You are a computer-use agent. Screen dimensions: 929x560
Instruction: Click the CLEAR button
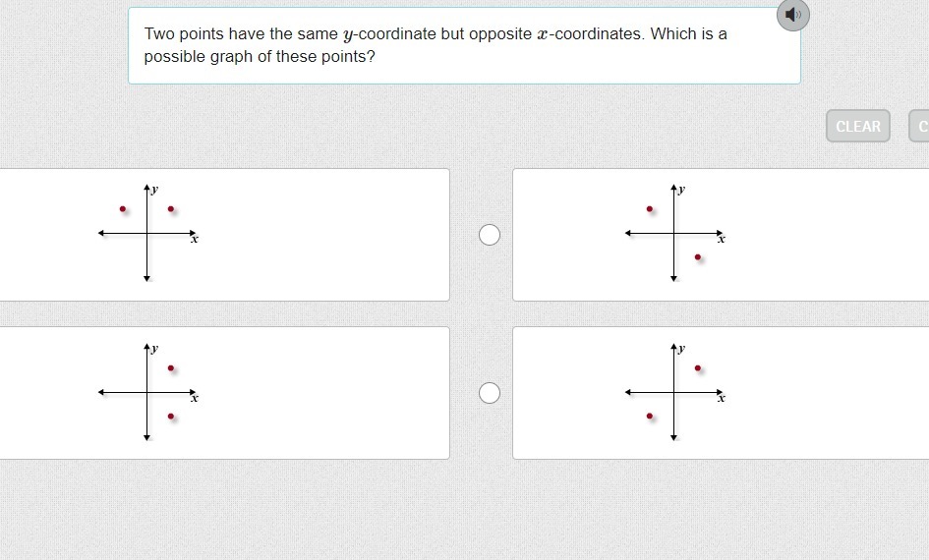pos(857,126)
